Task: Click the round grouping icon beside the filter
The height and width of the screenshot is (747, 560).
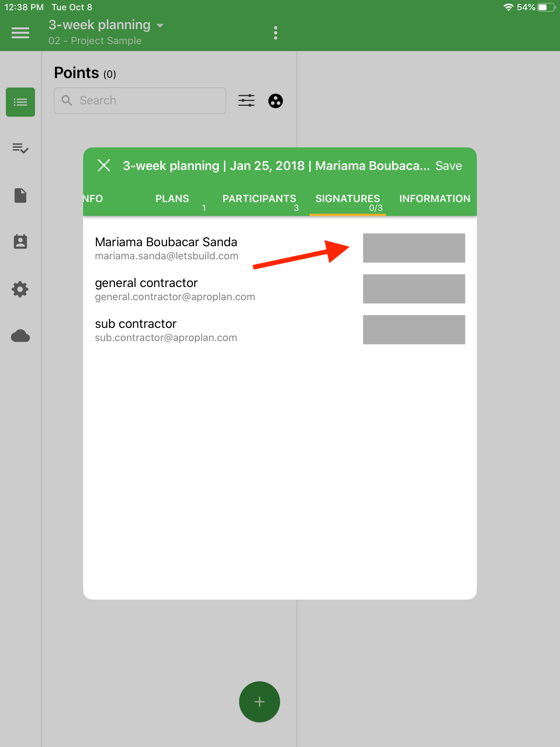Action: pos(276,101)
